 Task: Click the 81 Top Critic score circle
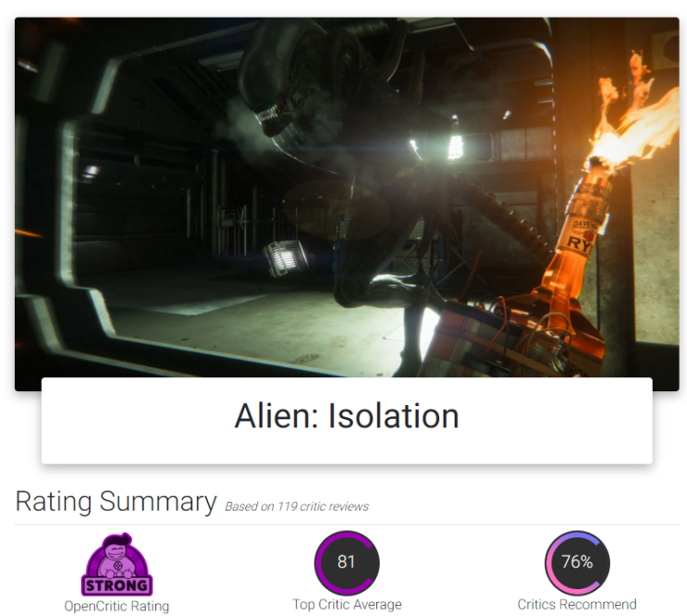pyautogui.click(x=347, y=562)
